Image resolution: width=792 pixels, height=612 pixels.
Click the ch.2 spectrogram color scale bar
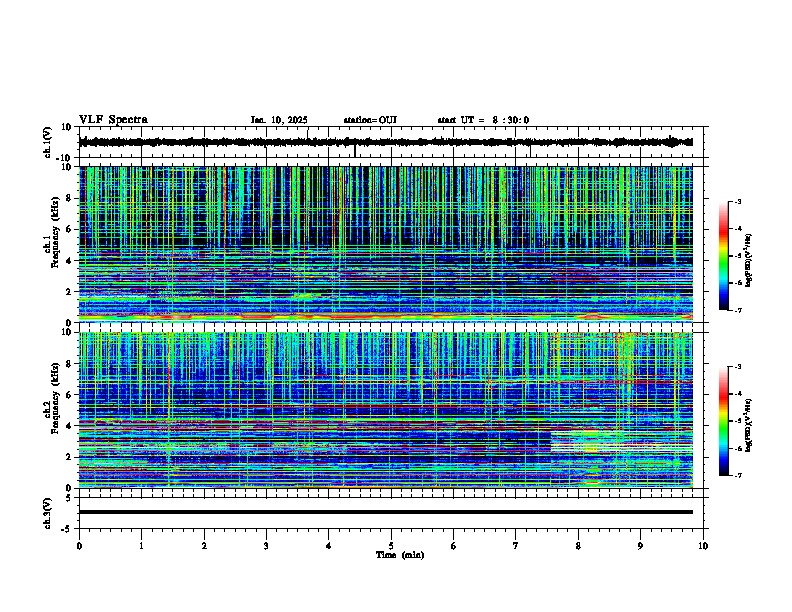point(724,421)
